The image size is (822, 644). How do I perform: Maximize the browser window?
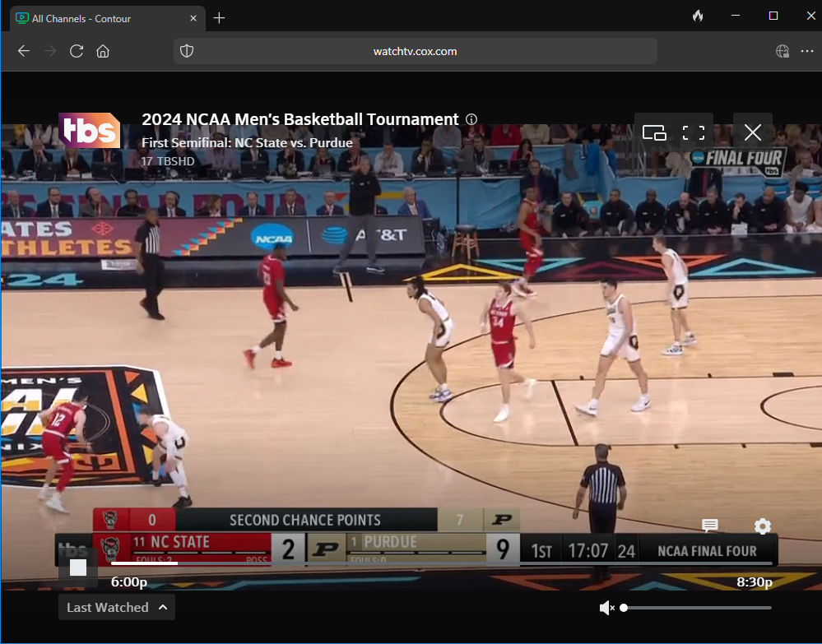coord(773,16)
